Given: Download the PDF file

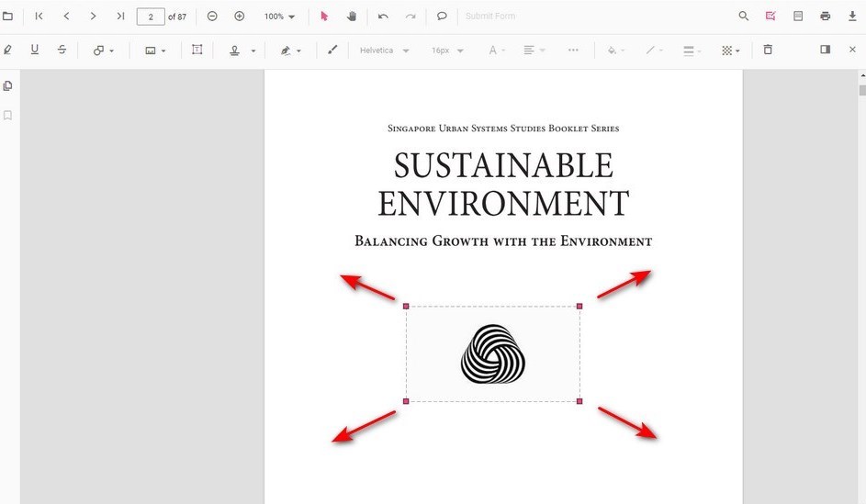Looking at the screenshot, I should click(852, 17).
